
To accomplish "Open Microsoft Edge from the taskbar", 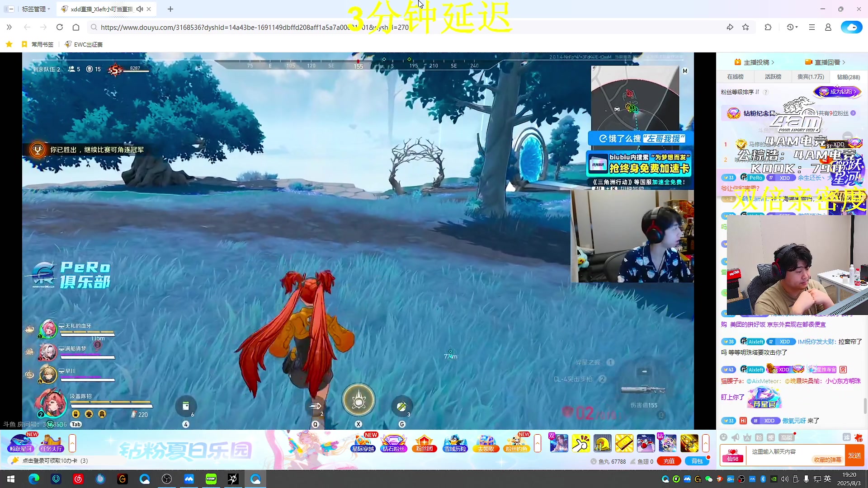I will click(34, 479).
